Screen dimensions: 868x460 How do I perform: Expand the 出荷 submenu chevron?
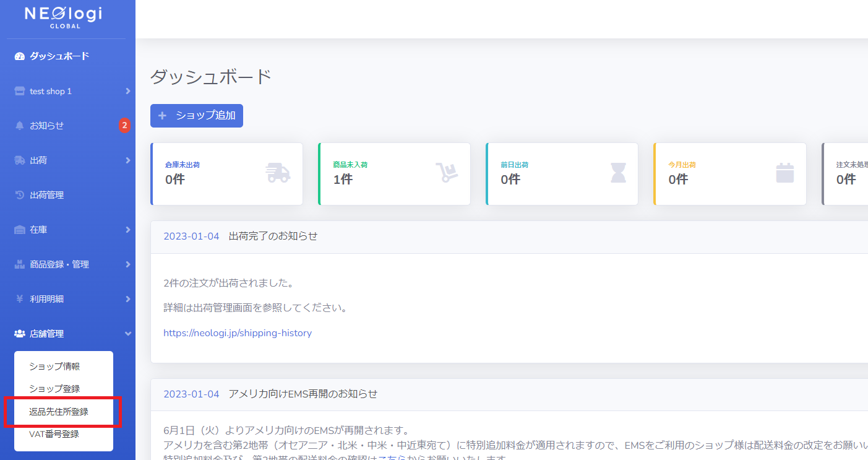coord(127,160)
